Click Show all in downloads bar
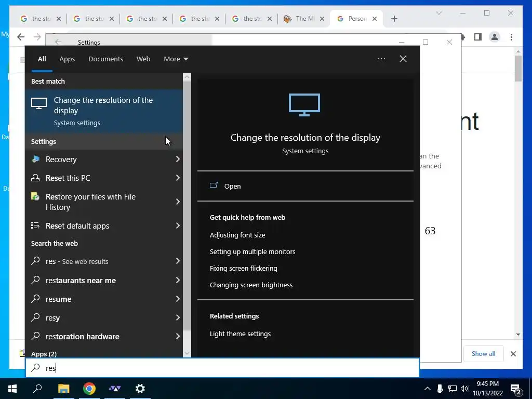The width and height of the screenshot is (532, 399). click(x=483, y=353)
